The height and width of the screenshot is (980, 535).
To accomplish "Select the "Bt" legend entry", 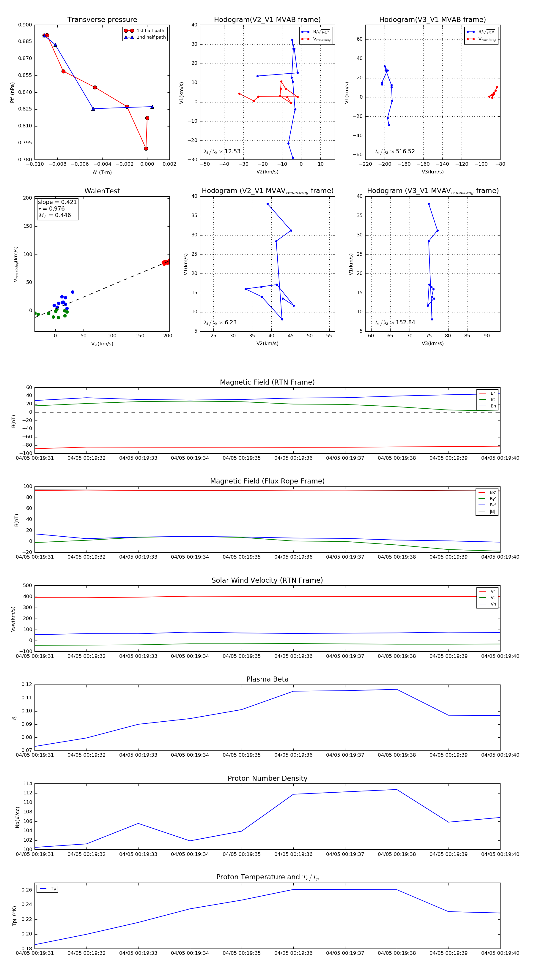I will [x=487, y=399].
